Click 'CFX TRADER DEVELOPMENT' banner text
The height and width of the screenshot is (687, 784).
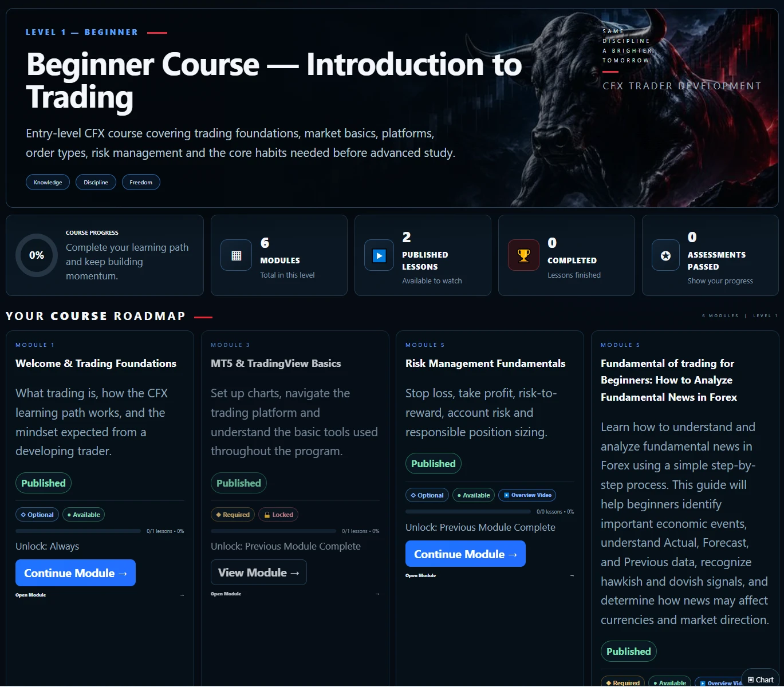click(682, 86)
